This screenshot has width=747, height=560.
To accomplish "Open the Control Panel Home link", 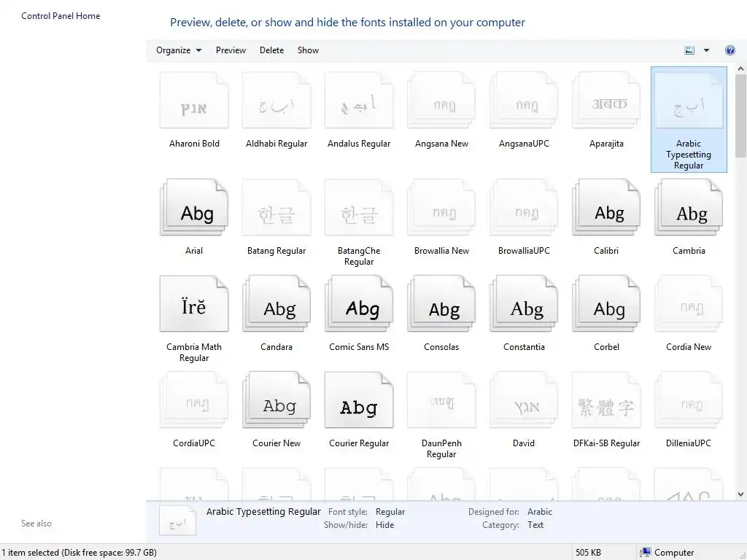I will tap(61, 16).
